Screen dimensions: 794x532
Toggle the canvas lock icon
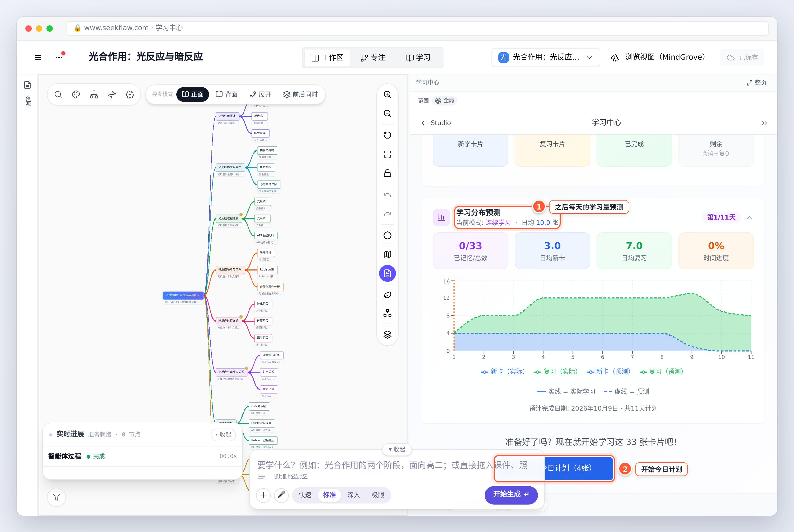pos(387,173)
